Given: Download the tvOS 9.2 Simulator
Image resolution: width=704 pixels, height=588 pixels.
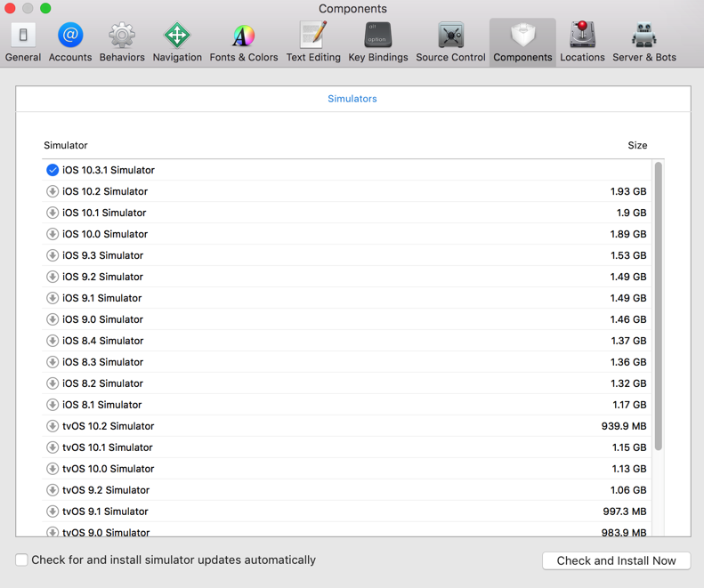Looking at the screenshot, I should [53, 489].
